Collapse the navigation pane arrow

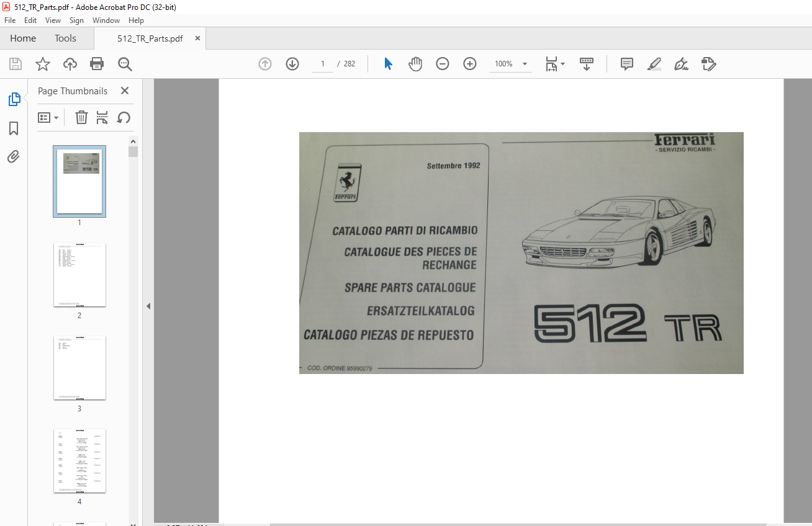click(148, 306)
